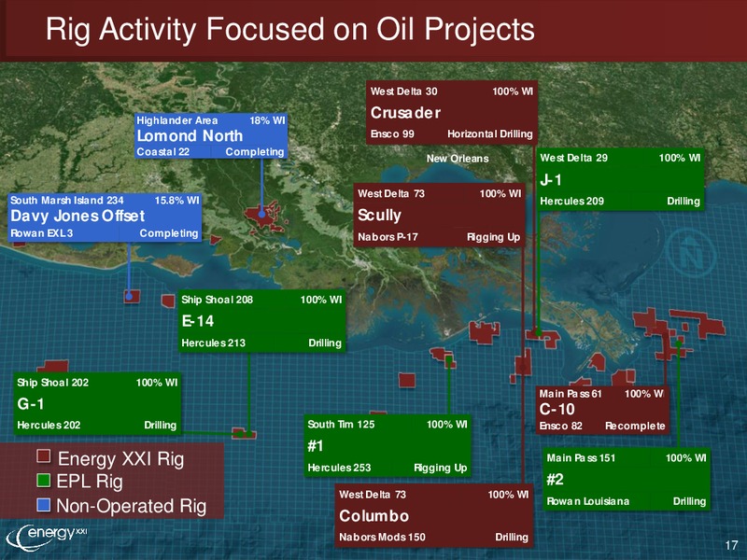Click West Delta 29 label
747x560 pixels.
click(x=573, y=158)
